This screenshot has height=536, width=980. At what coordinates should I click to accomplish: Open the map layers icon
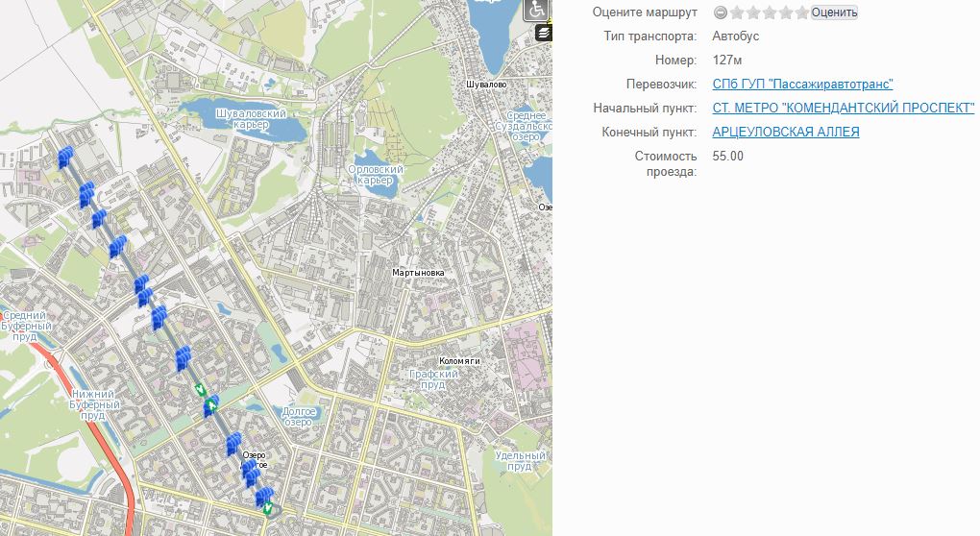coord(544,33)
